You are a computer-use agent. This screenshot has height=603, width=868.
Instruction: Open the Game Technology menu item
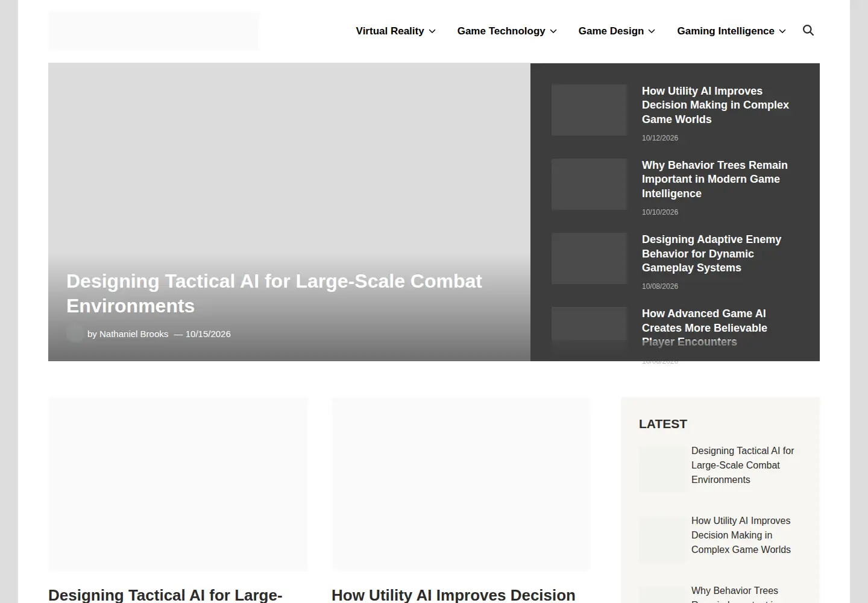pyautogui.click(x=501, y=31)
